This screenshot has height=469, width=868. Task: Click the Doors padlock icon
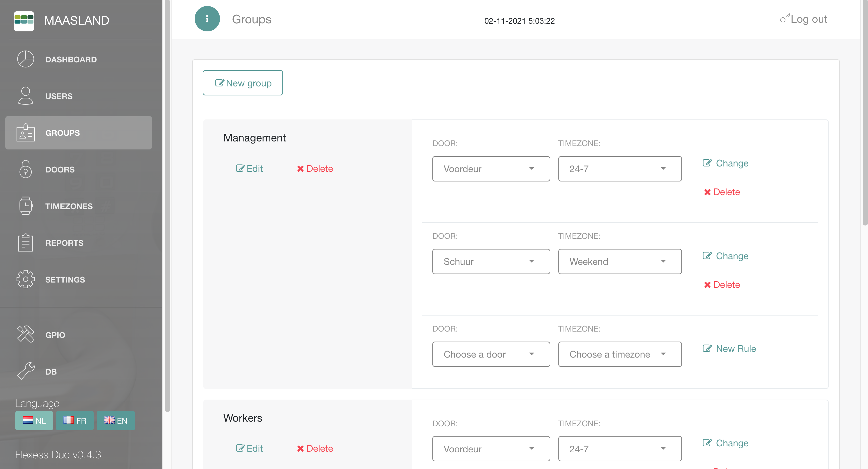click(25, 169)
